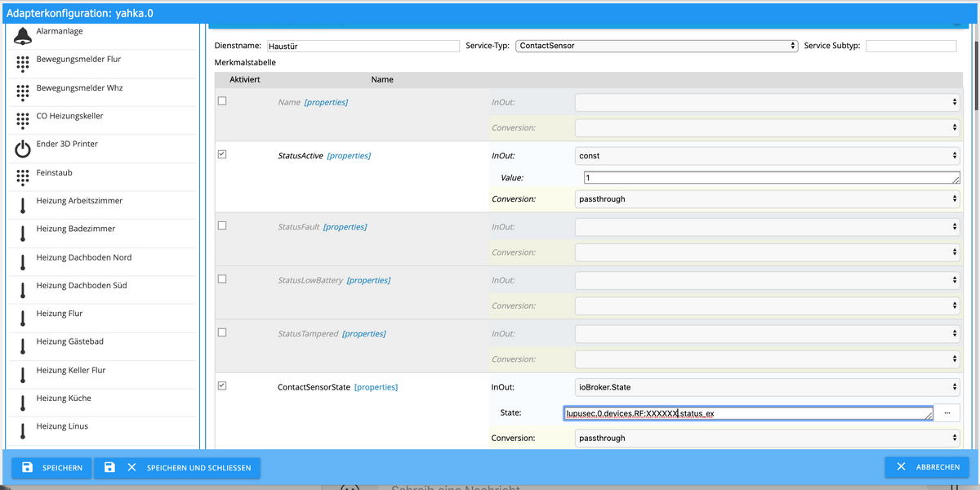Open StatusActive InOut dropdown showing const

pos(768,155)
